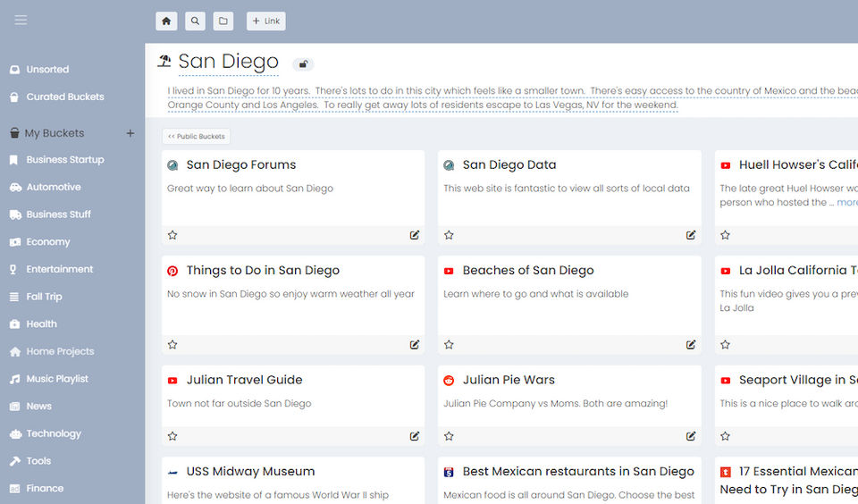858x504 pixels.
Task: Go to the home toolbar button
Action: tap(166, 21)
